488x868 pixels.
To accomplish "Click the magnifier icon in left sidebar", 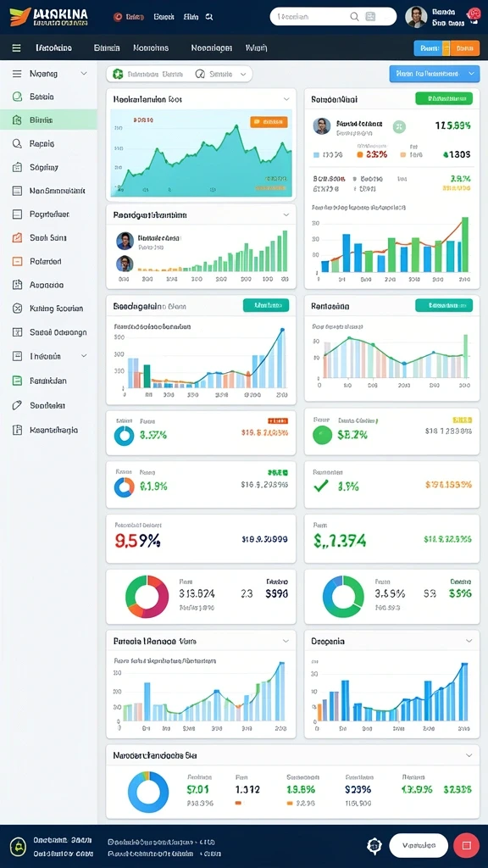I will 17,143.
